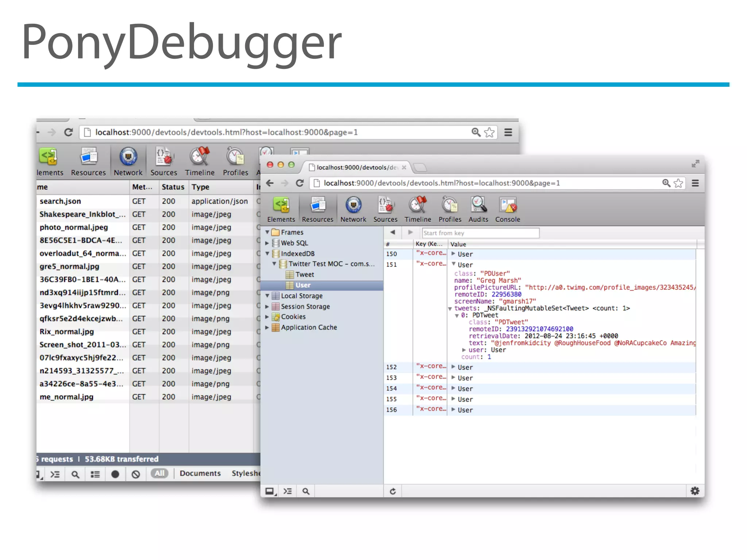This screenshot has width=747, height=560.
Task: Open Sources panel in front window
Action: click(385, 210)
